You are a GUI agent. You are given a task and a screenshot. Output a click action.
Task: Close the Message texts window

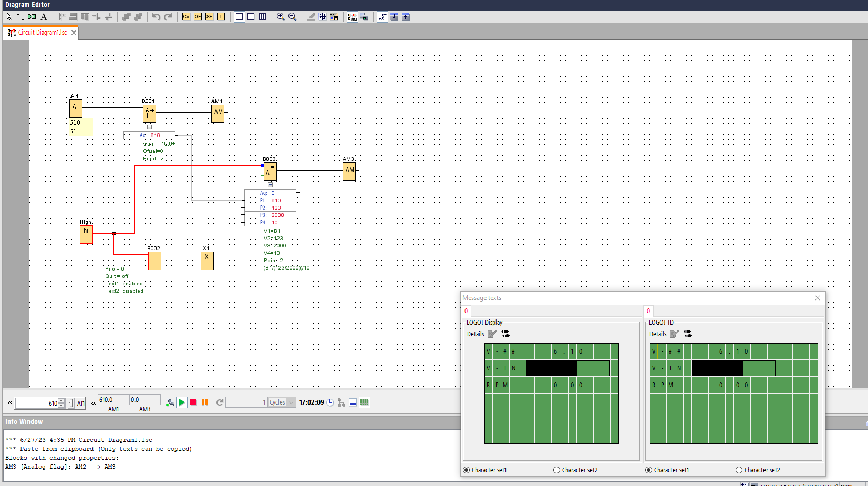coord(817,298)
